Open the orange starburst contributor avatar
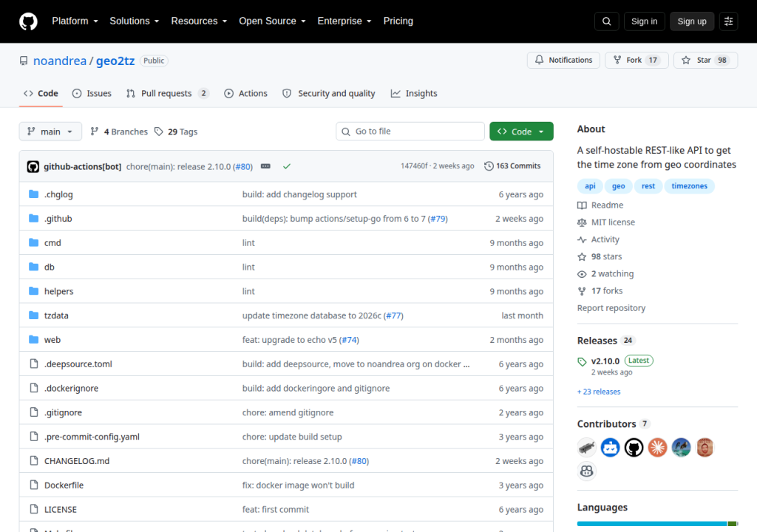The height and width of the screenshot is (532, 757). 657,448
